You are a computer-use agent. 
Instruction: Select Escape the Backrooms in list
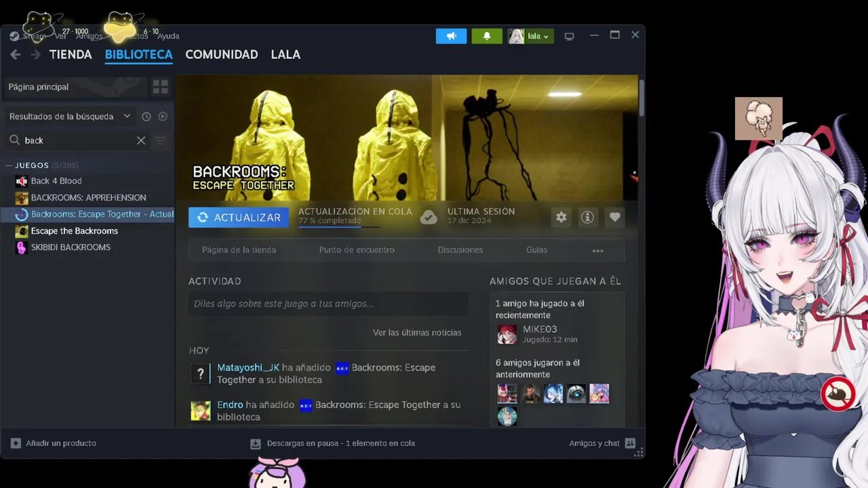(x=75, y=231)
